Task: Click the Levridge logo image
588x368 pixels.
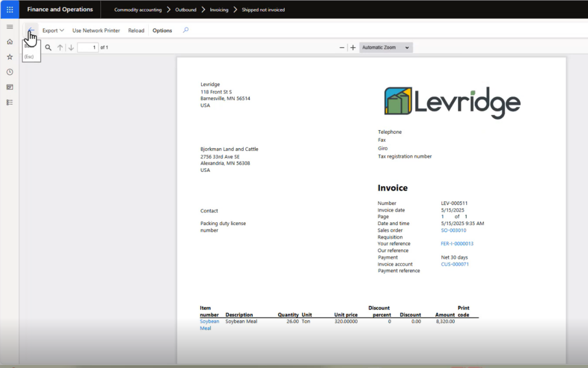Action: pos(452,102)
